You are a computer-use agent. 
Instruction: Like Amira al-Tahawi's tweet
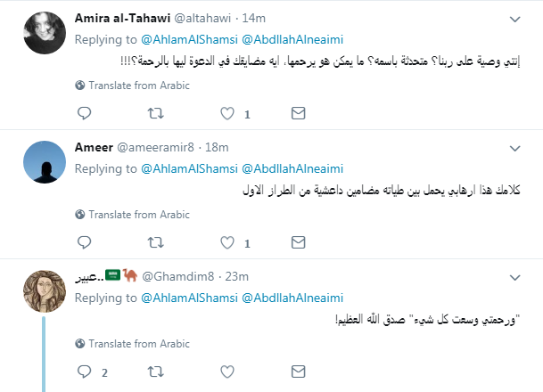(227, 113)
